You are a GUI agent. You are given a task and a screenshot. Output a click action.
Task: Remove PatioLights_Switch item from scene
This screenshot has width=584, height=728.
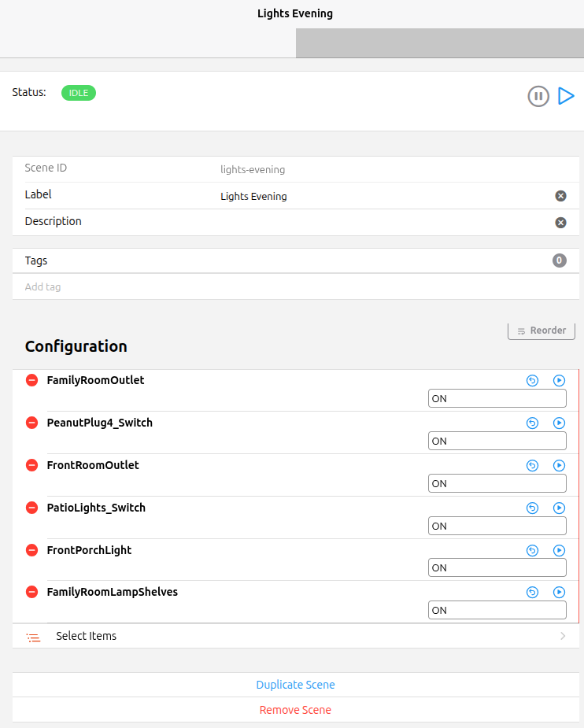[32, 508]
